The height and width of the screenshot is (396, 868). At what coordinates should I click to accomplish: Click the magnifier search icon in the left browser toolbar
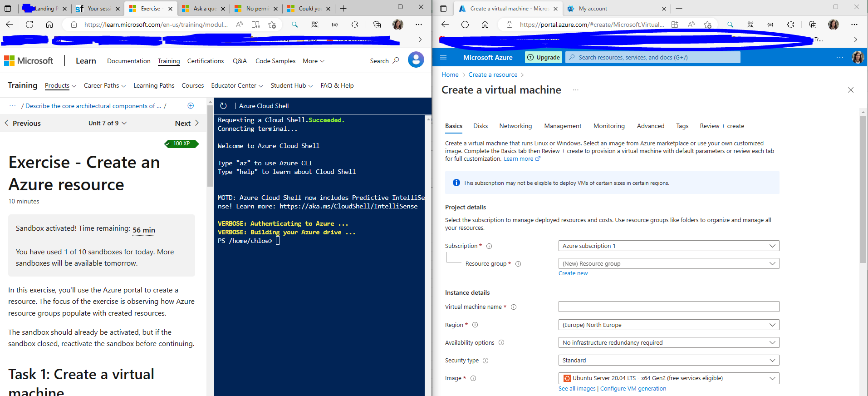(x=294, y=25)
